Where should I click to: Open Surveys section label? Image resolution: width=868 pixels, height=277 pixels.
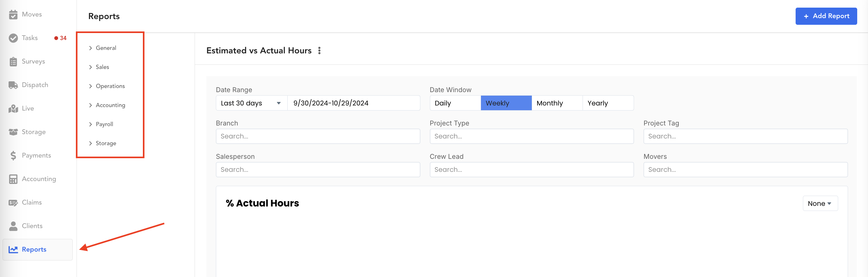(33, 61)
